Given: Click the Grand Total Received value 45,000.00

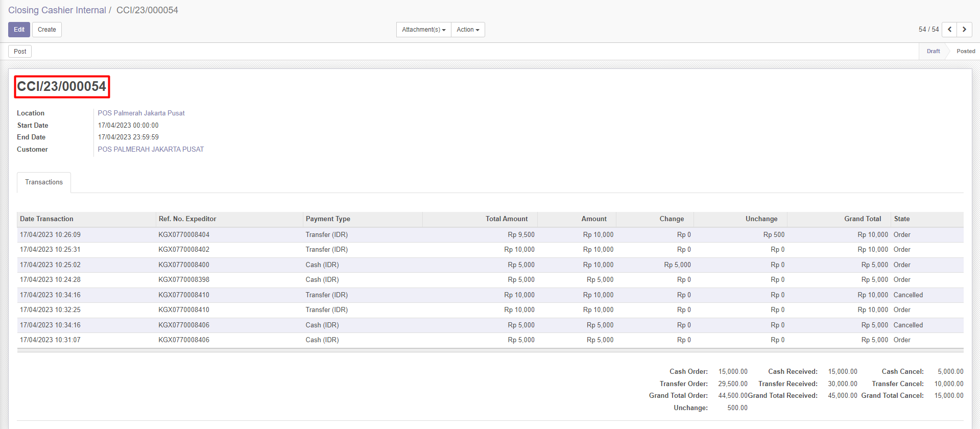Looking at the screenshot, I should (x=843, y=396).
